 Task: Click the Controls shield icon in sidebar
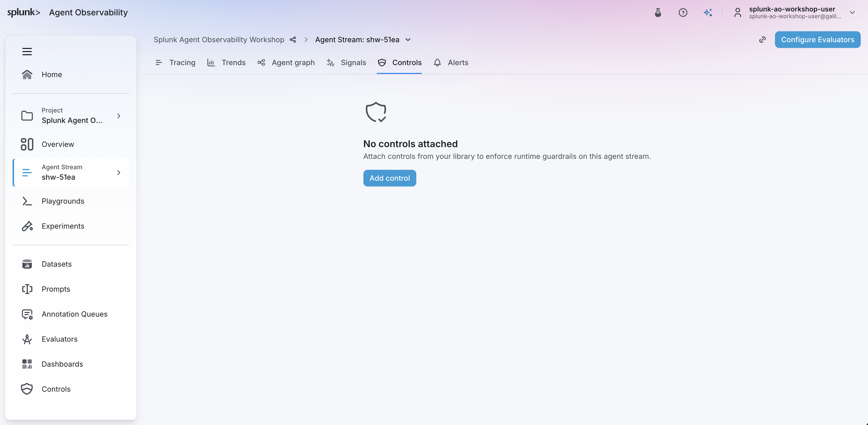(27, 389)
